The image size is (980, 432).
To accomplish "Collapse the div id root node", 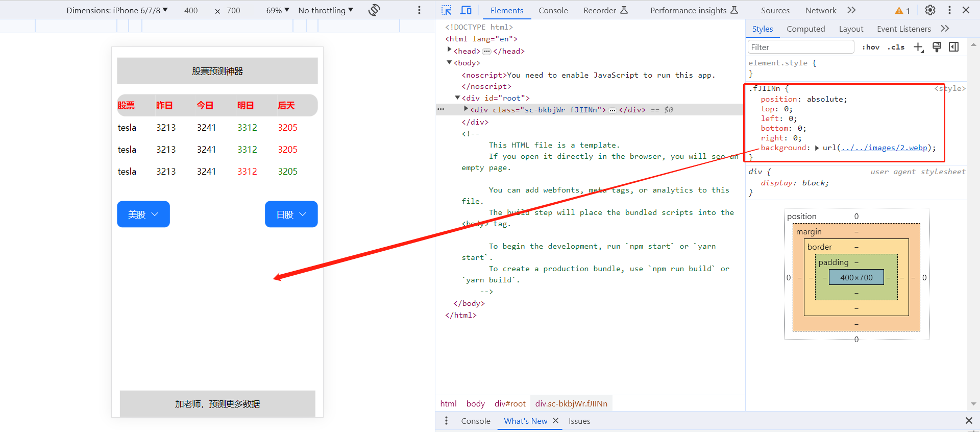I will (x=458, y=98).
